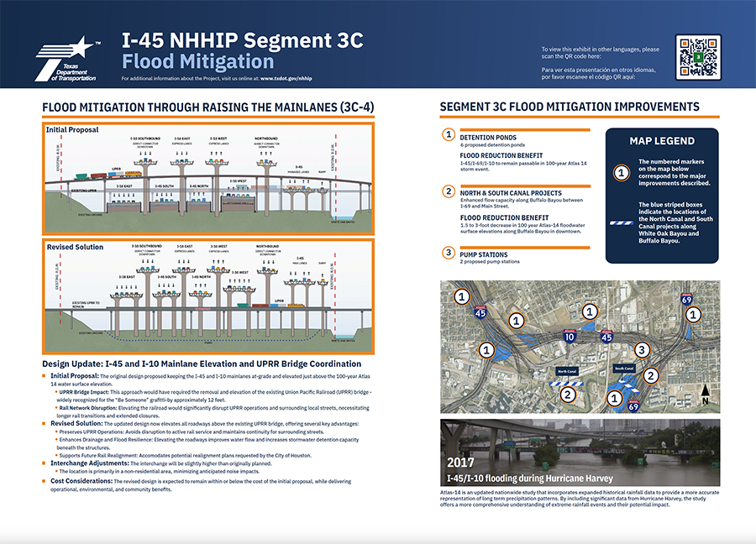Click the 'Design Update' heading below the diagrams
This screenshot has height=544, width=756.
202,364
